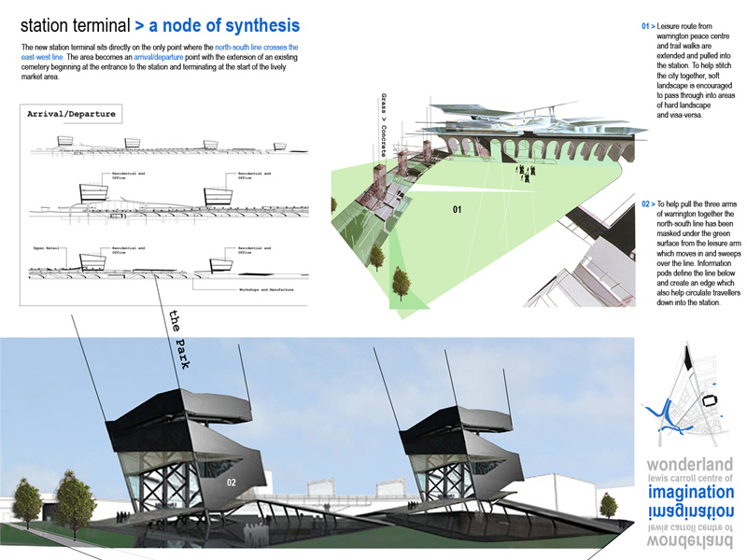747x560 pixels.
Task: Click the group of people silhouettes on the lawn
Action: [x=520, y=175]
